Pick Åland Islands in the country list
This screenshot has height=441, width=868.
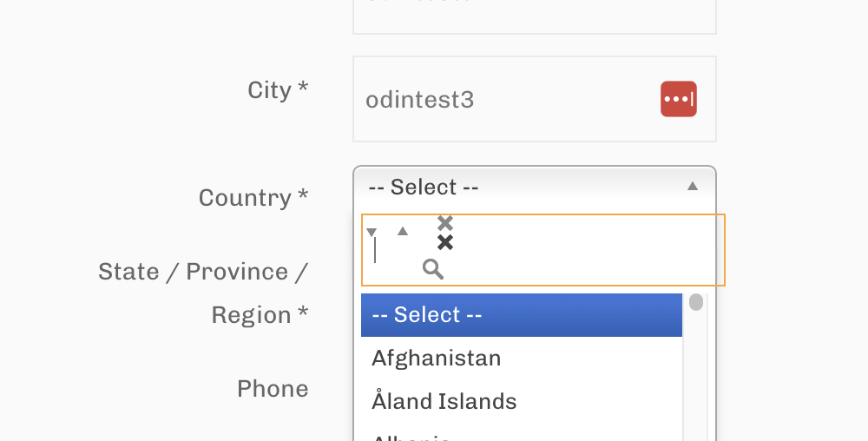click(x=444, y=401)
